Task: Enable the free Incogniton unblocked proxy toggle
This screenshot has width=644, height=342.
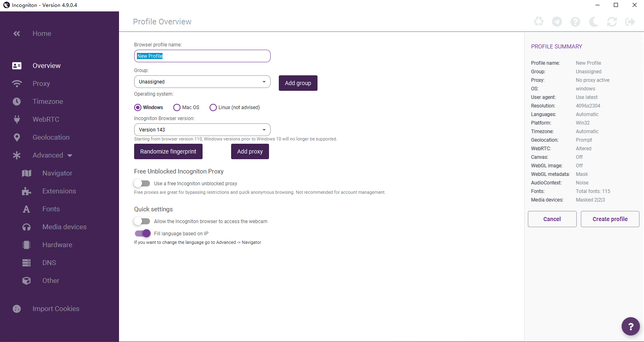Action: coord(142,184)
